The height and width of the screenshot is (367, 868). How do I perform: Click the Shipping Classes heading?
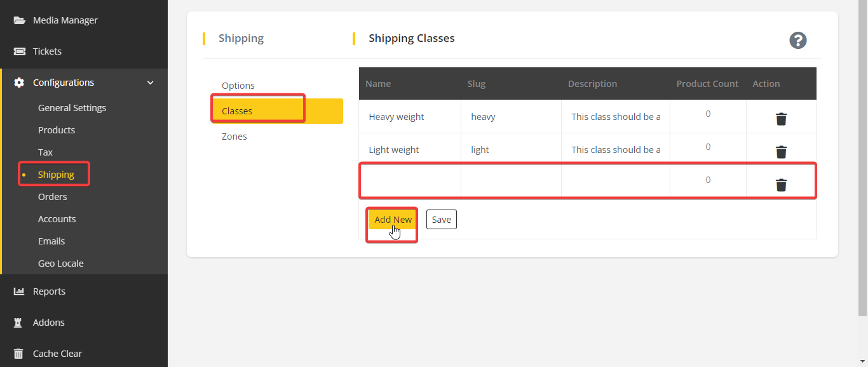412,38
